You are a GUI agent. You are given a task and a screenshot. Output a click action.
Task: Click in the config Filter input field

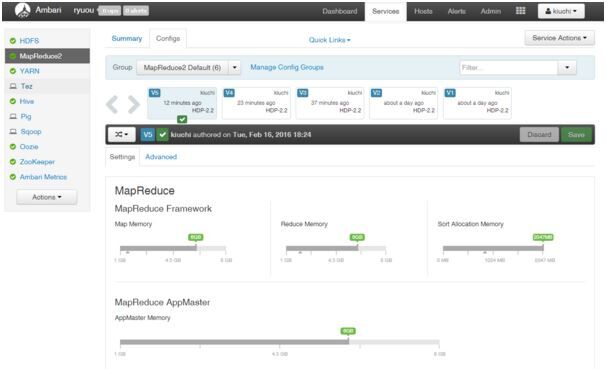tap(509, 68)
